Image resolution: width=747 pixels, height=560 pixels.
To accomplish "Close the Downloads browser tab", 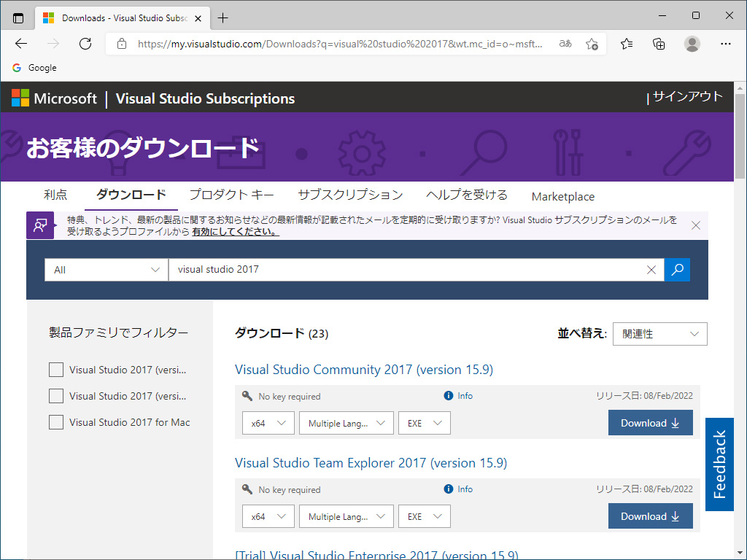I will (198, 18).
